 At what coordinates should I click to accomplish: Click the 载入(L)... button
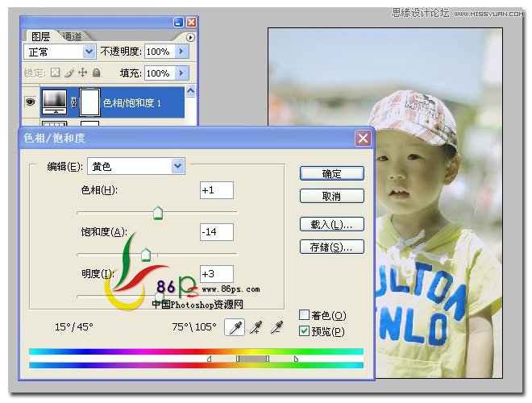click(x=332, y=224)
